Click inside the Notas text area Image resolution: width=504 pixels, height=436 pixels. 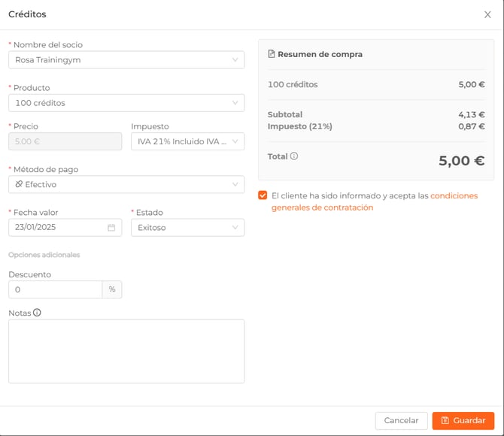pos(126,351)
